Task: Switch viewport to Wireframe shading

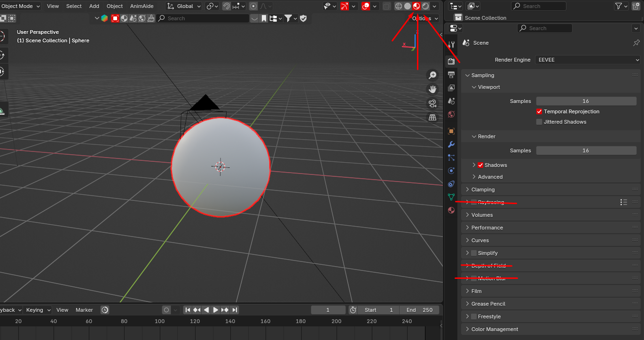Action: pyautogui.click(x=398, y=6)
